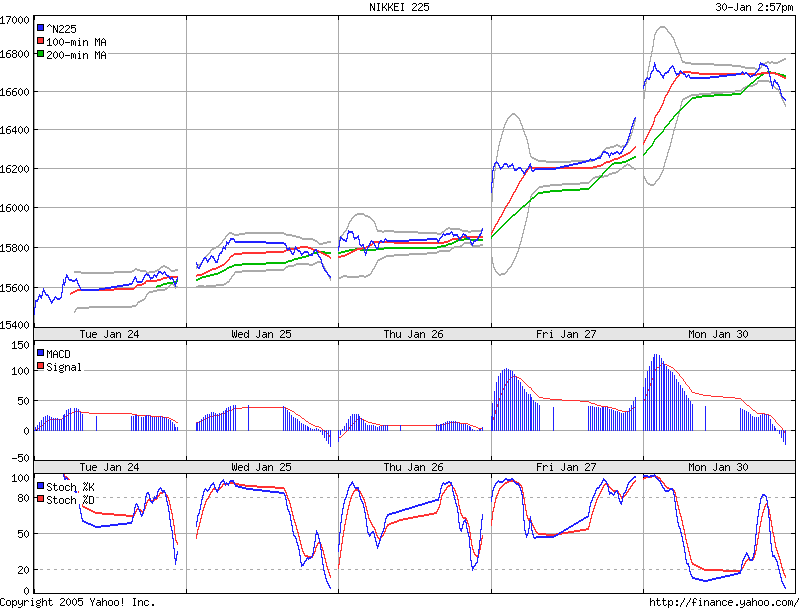Click the 16600 price axis label
The width and height of the screenshot is (800, 608).
[x=15, y=92]
